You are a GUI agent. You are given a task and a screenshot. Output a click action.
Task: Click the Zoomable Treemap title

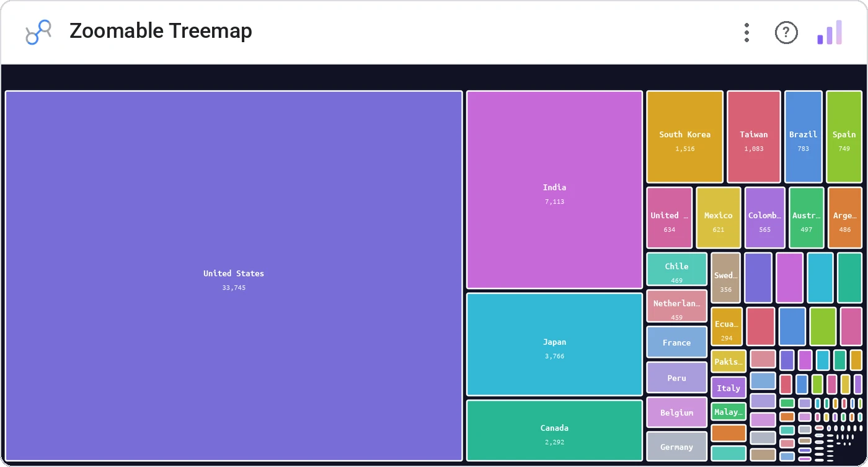[161, 31]
